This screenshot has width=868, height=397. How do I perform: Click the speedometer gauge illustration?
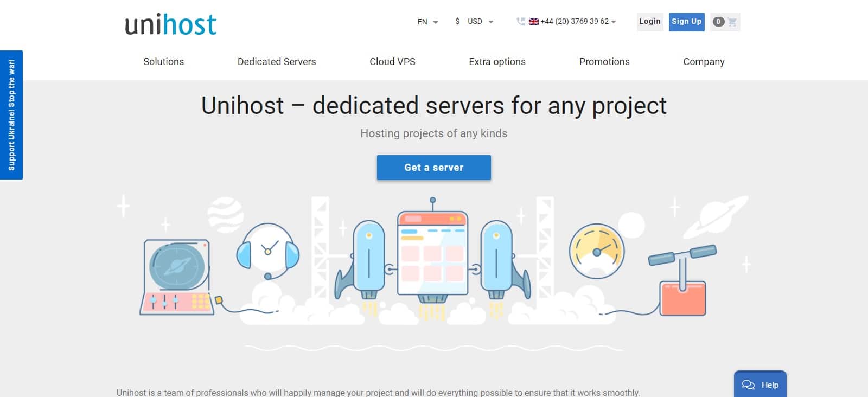coord(597,251)
